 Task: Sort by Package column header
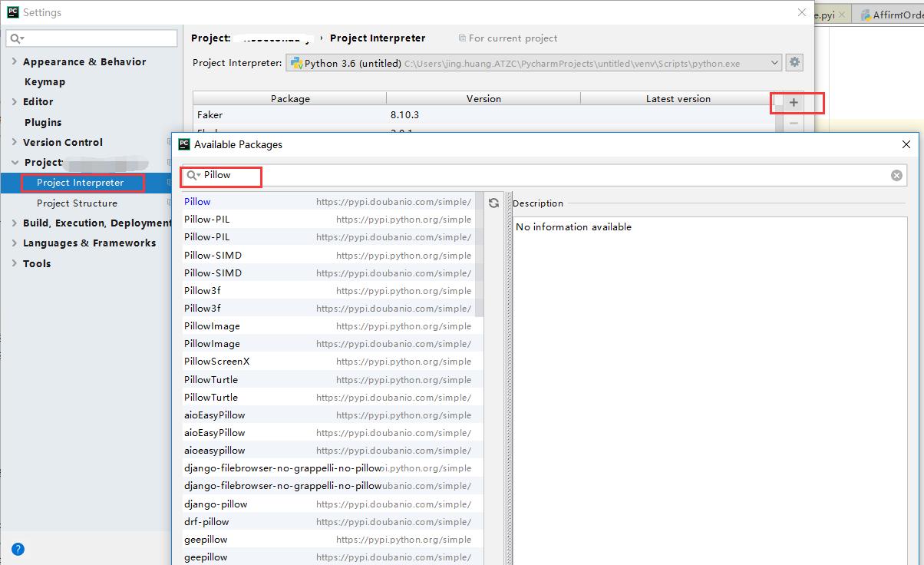click(x=290, y=98)
